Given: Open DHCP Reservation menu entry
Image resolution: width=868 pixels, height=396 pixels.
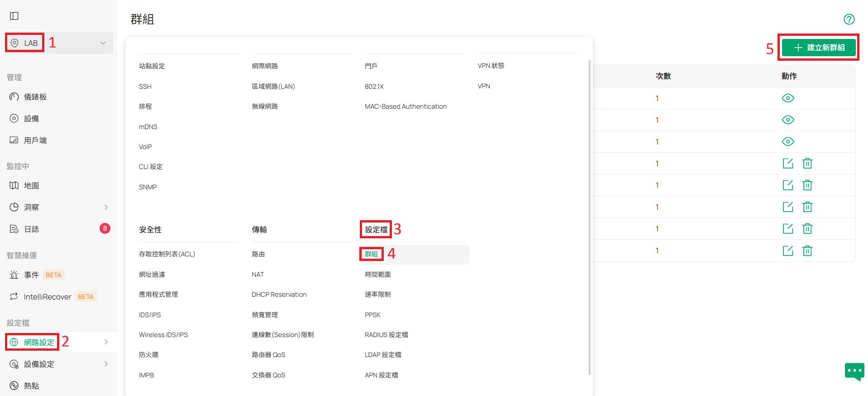Looking at the screenshot, I should coord(279,295).
